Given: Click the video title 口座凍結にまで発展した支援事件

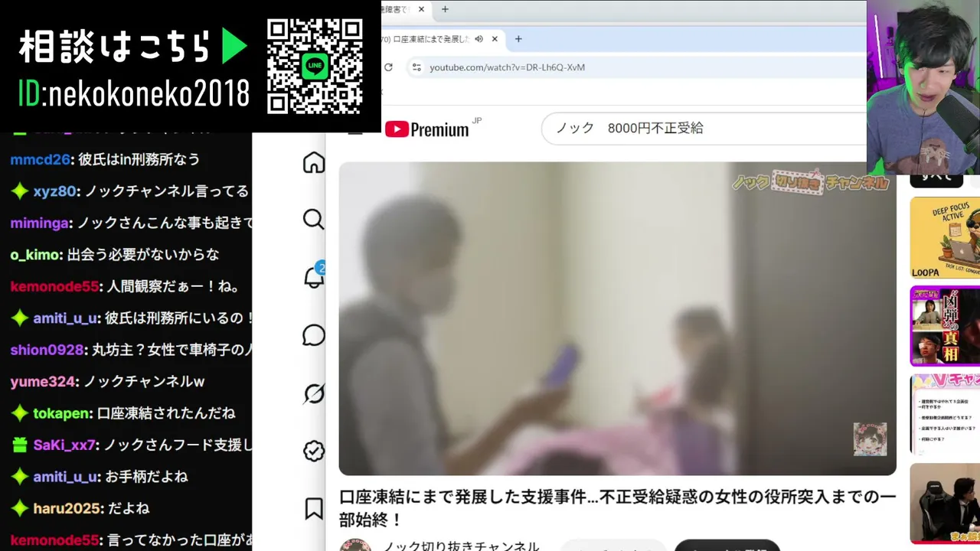Looking at the screenshot, I should (x=617, y=508).
